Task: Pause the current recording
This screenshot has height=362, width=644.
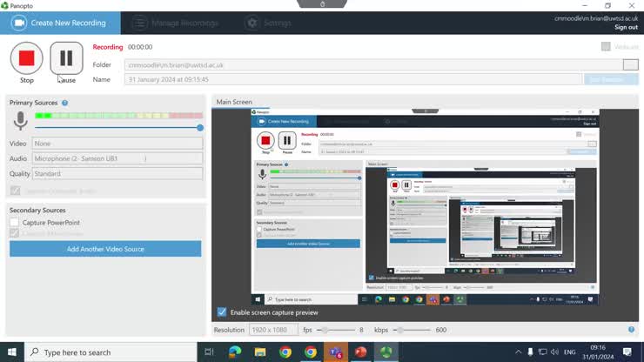Action: (x=66, y=58)
